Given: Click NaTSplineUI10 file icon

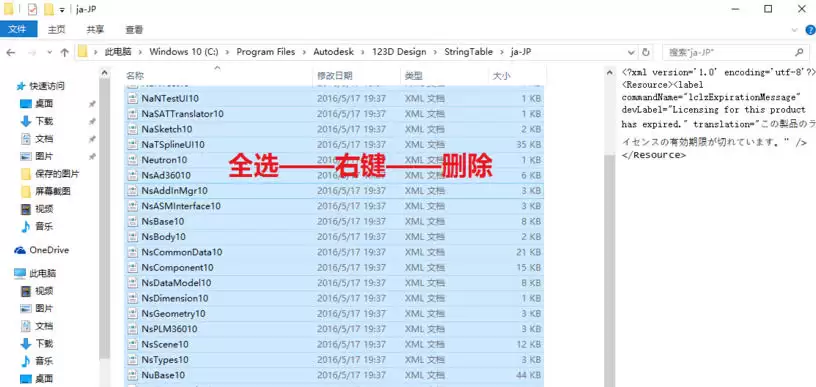Looking at the screenshot, I should coord(132,145).
